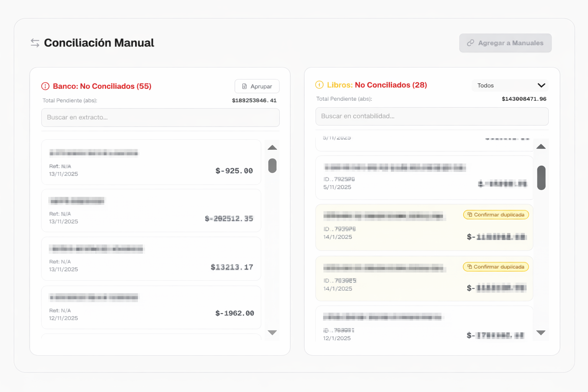This screenshot has width=588, height=392.
Task: Click the Libros list scrollbar thumb
Action: point(541,178)
